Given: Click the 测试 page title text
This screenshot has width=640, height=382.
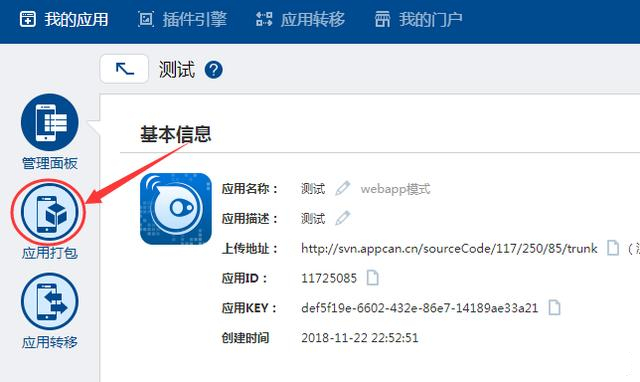Looking at the screenshot, I should (177, 69).
